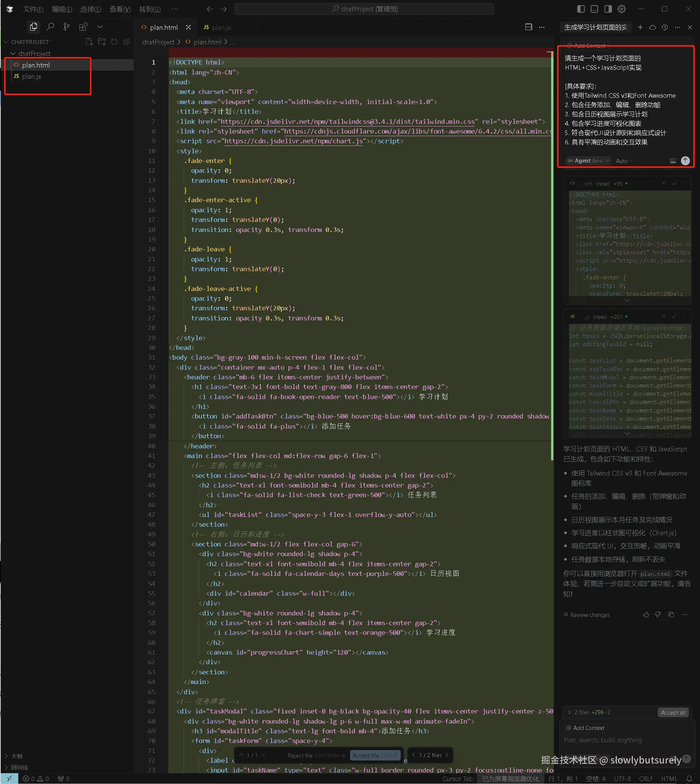Give thumbs up to the response
This screenshot has height=784, width=700.
646,614
